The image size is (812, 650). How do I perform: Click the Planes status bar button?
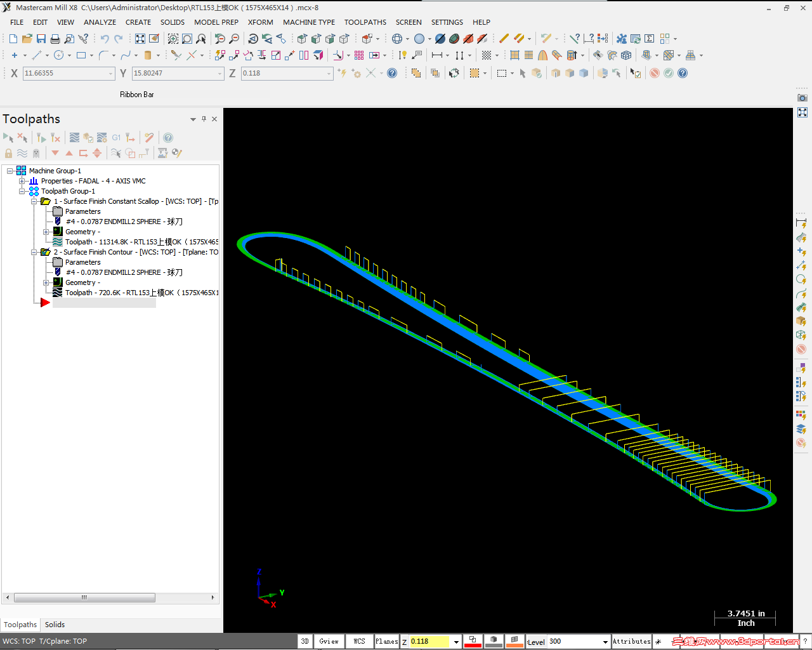(386, 641)
